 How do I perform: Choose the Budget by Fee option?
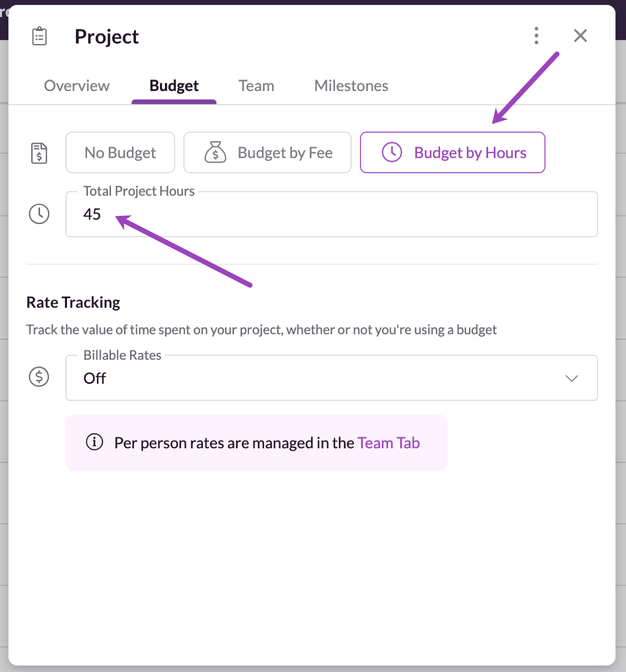point(268,152)
